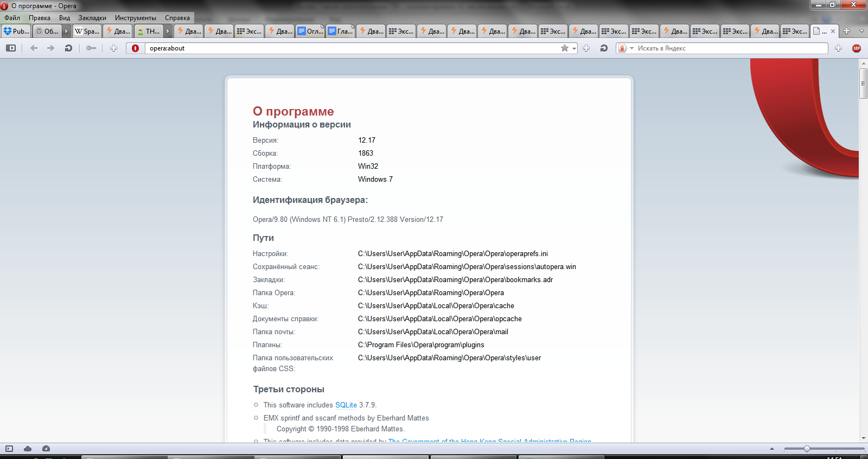Toggle the side panel button in toolbar
Image resolution: width=868 pixels, height=459 pixels.
click(11, 48)
